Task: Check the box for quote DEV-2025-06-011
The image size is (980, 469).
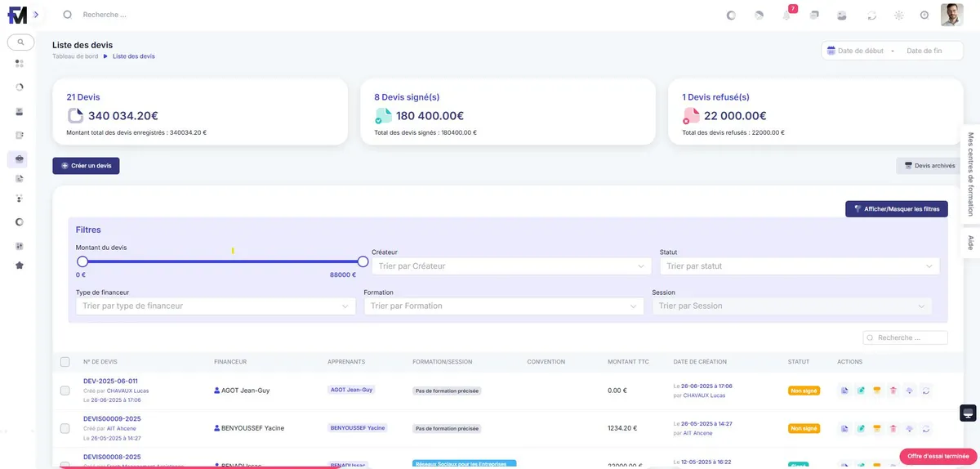Action: (x=65, y=391)
